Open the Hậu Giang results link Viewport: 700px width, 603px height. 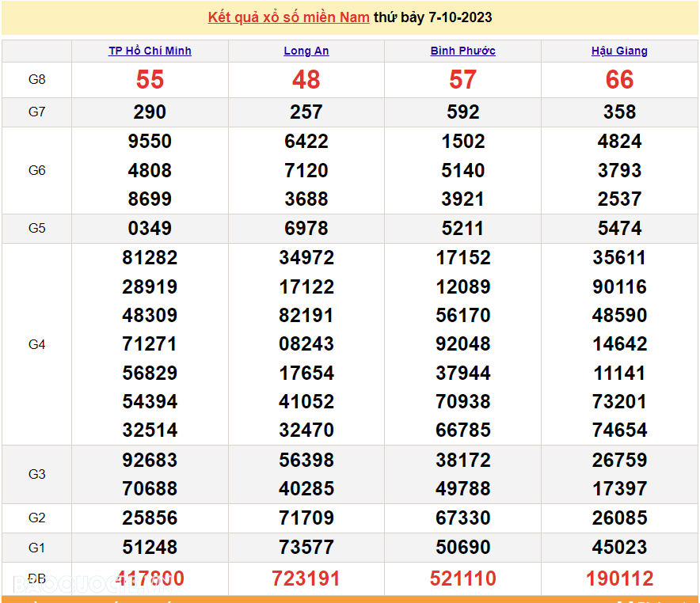(619, 51)
